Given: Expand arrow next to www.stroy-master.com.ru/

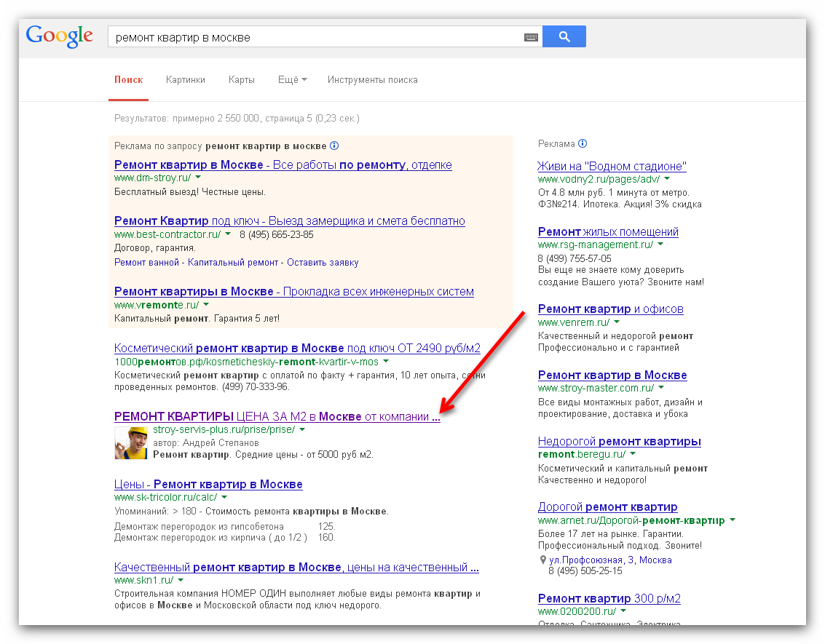Looking at the screenshot, I should (x=661, y=388).
